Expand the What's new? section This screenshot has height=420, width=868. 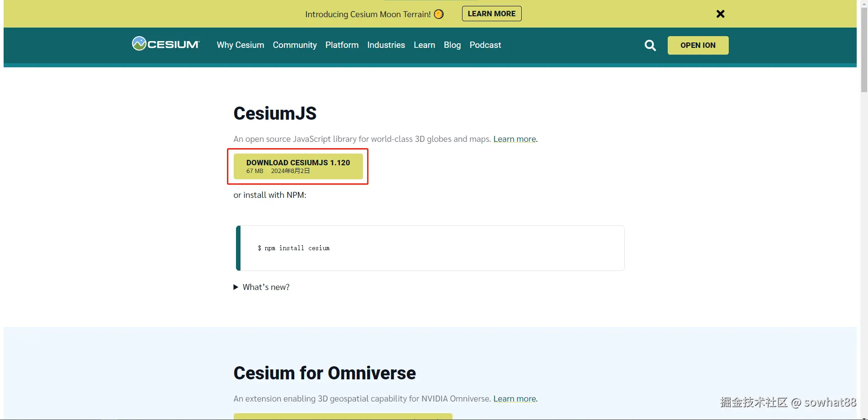pyautogui.click(x=262, y=287)
